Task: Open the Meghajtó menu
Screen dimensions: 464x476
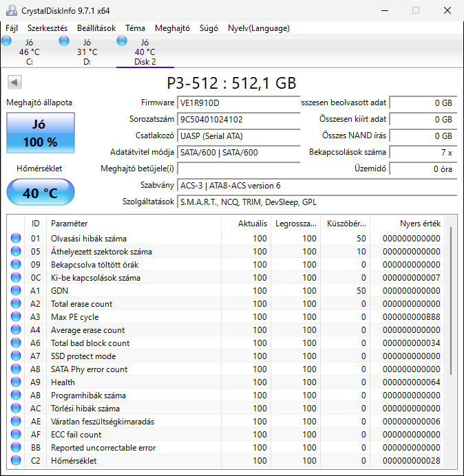Action: pos(172,28)
